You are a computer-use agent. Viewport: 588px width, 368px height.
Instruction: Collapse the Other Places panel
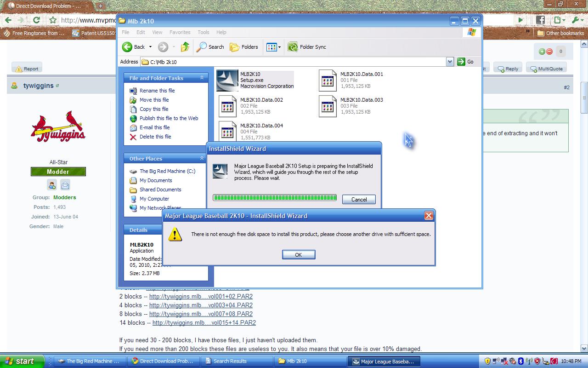pos(201,159)
